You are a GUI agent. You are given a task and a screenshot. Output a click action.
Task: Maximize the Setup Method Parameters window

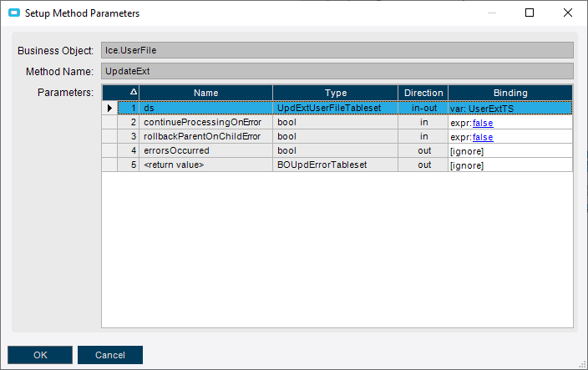click(x=530, y=13)
